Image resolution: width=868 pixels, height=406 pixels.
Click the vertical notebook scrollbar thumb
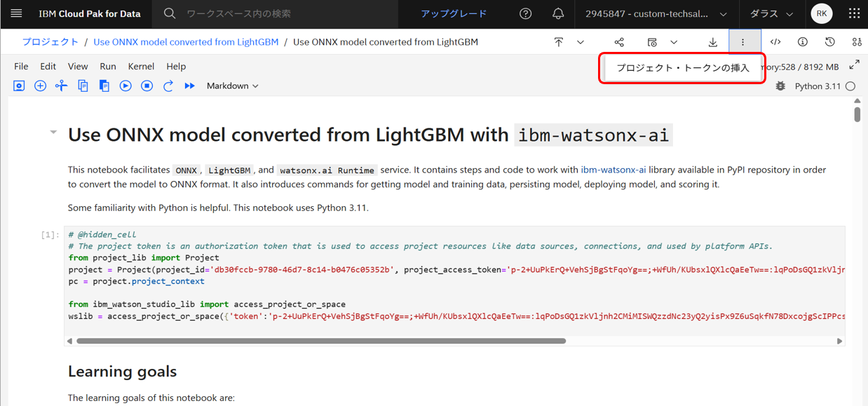click(x=857, y=114)
